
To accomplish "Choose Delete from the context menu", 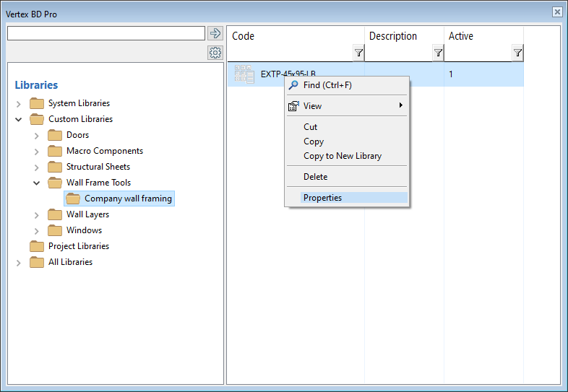I will pos(315,177).
